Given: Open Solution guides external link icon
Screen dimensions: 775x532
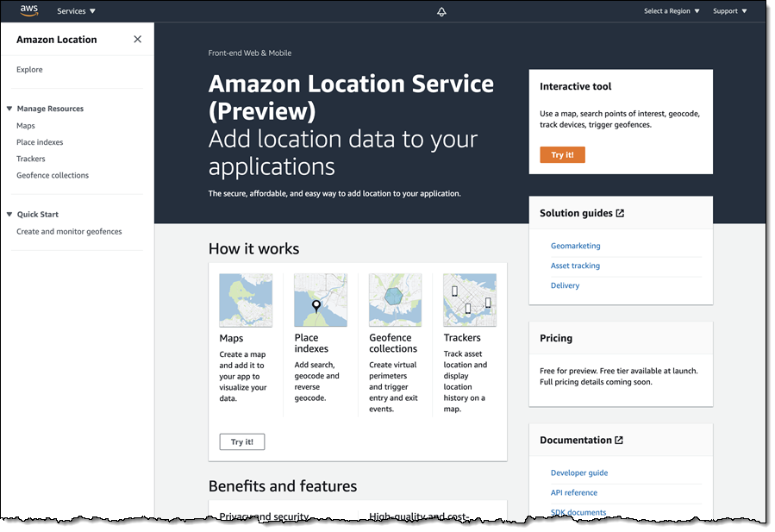Looking at the screenshot, I should pyautogui.click(x=621, y=213).
